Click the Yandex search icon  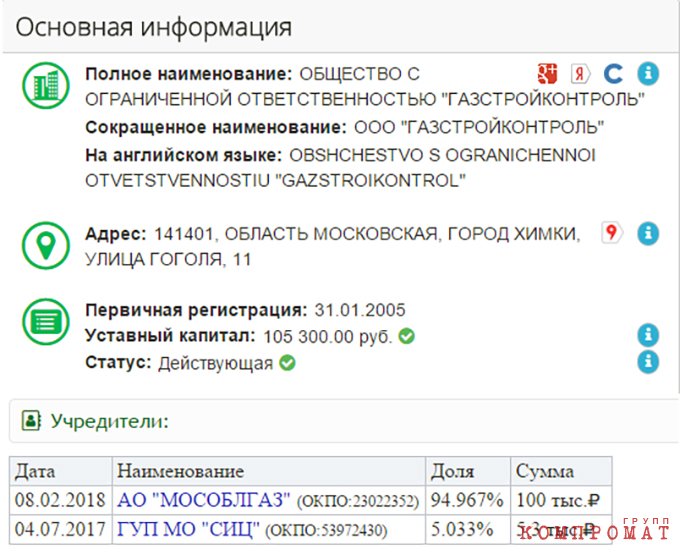(x=581, y=74)
